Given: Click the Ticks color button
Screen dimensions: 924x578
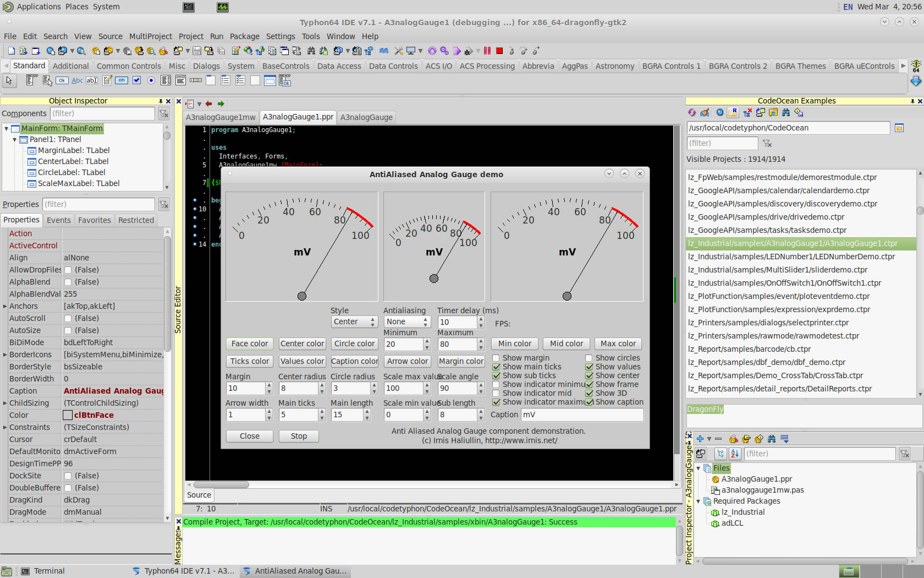Looking at the screenshot, I should coord(250,361).
